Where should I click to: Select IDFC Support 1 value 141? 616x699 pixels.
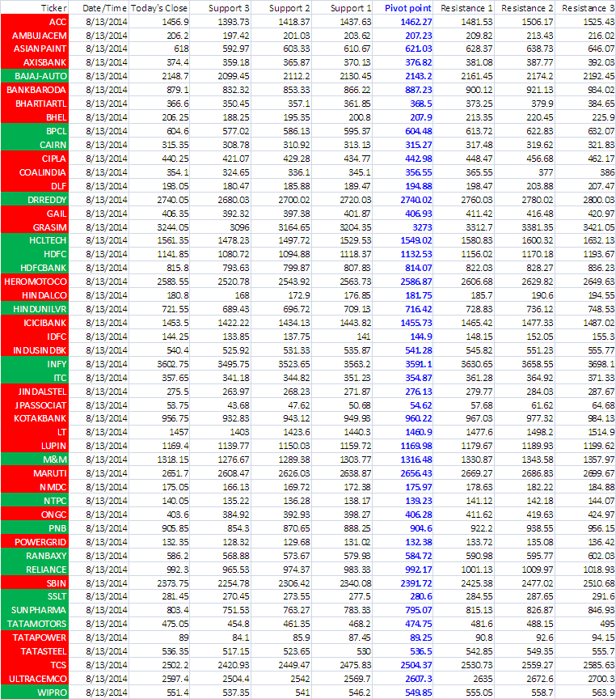pyautogui.click(x=364, y=337)
